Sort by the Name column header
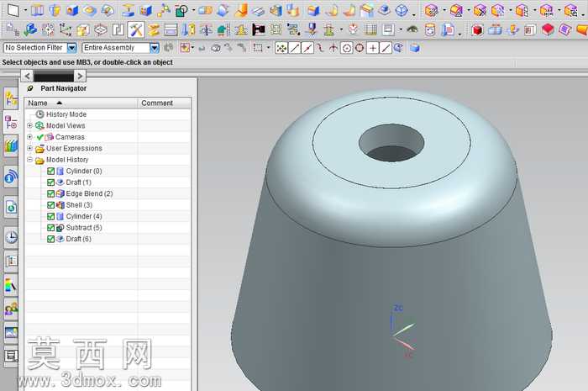The height and width of the screenshot is (391, 588). (81, 103)
